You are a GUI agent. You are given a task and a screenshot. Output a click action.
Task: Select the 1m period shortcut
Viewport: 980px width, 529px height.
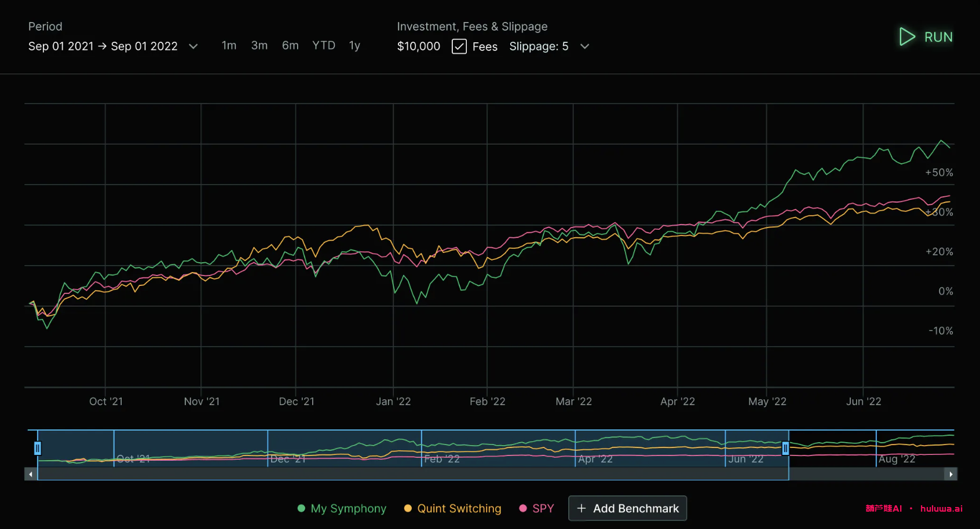click(229, 45)
